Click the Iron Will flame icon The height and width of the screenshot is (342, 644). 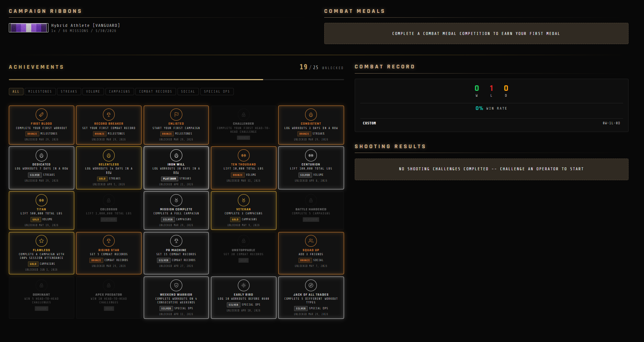[176, 156]
